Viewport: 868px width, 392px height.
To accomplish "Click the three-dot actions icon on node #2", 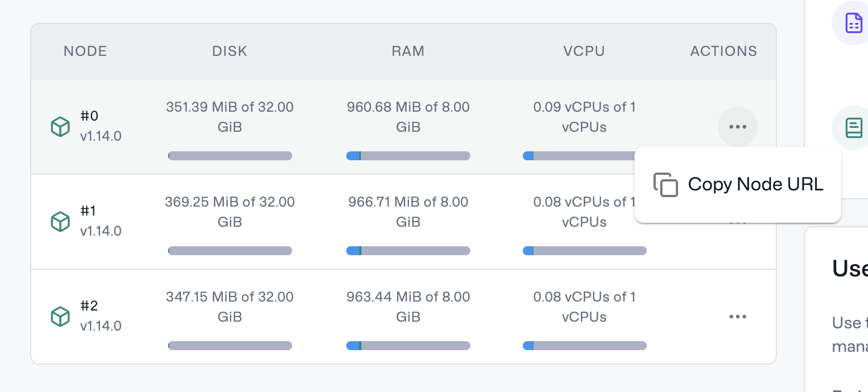I will coord(738,317).
